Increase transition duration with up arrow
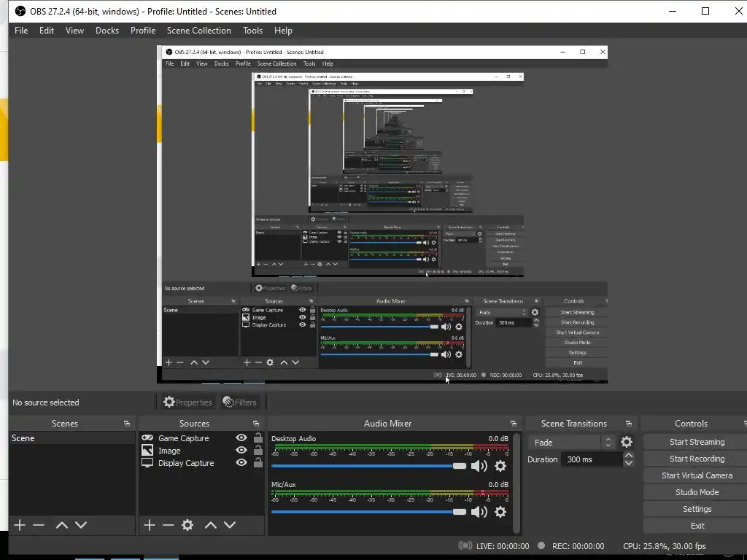 (629, 456)
